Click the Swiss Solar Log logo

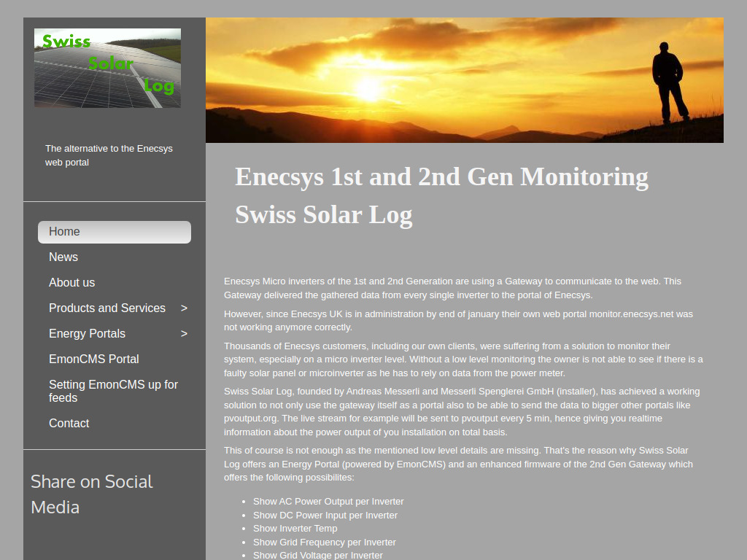pos(107,67)
